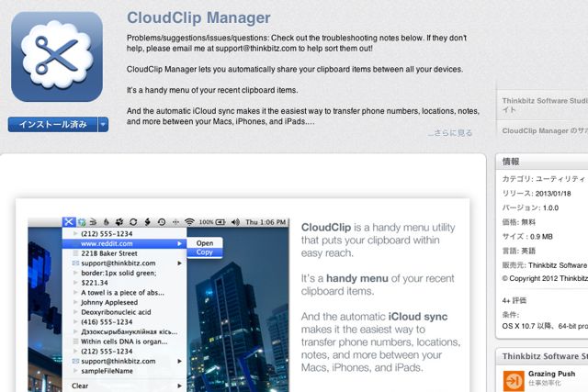Select 'A towel is a piece of abs...' item
The image size is (588, 392).
pos(125,292)
